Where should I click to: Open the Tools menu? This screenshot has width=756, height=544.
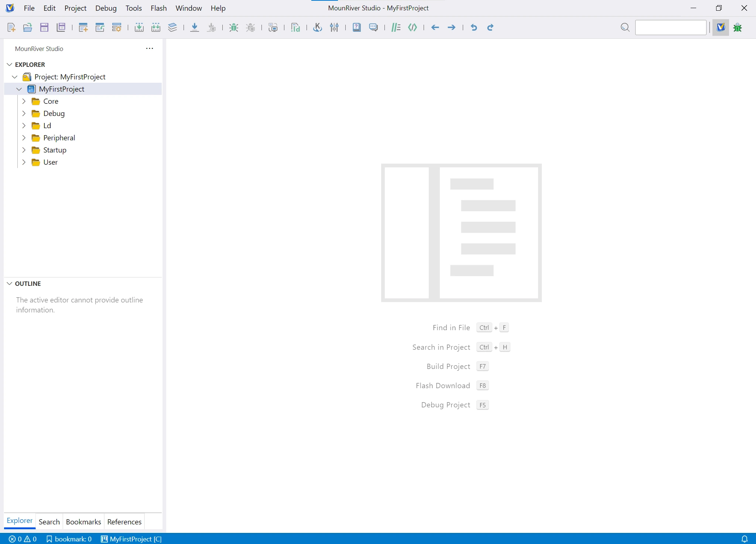tap(134, 8)
